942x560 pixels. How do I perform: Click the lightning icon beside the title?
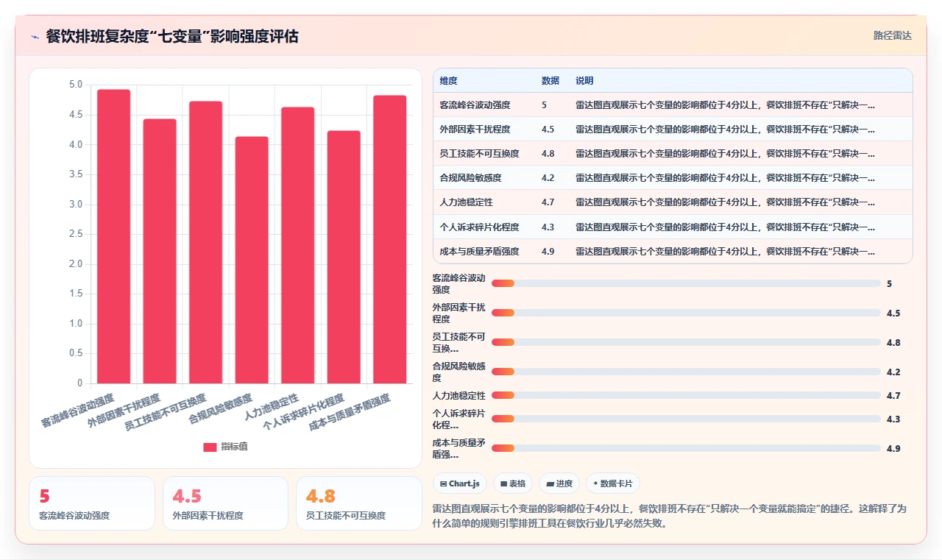[x=35, y=37]
